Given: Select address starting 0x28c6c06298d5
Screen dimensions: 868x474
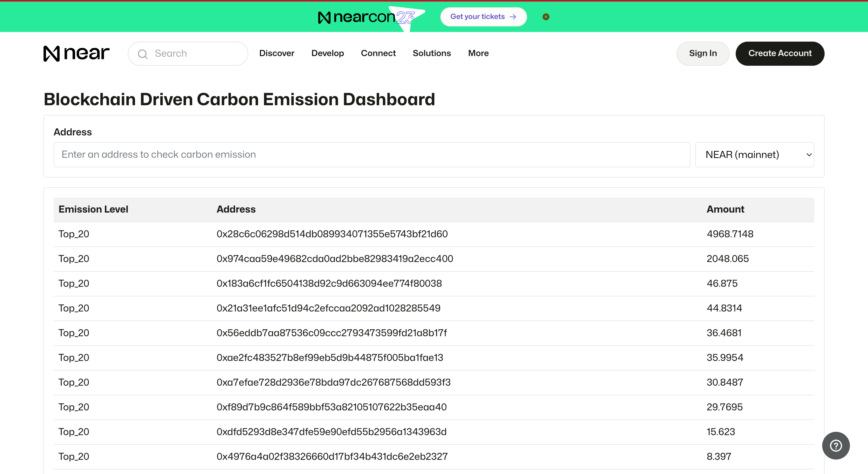Looking at the screenshot, I should (x=332, y=234).
